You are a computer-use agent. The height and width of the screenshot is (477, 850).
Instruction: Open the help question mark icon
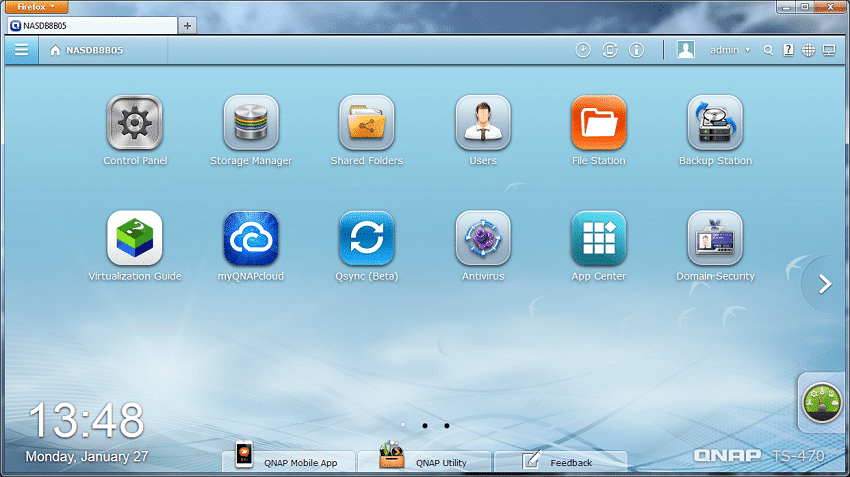click(788, 50)
